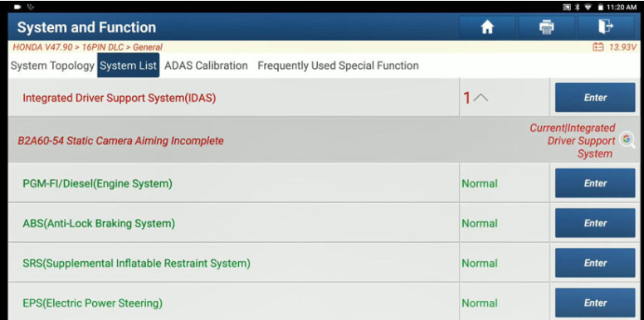Viewport: 644px width, 320px height.
Task: Open the ADAS Calibration tab
Action: pyautogui.click(x=206, y=65)
